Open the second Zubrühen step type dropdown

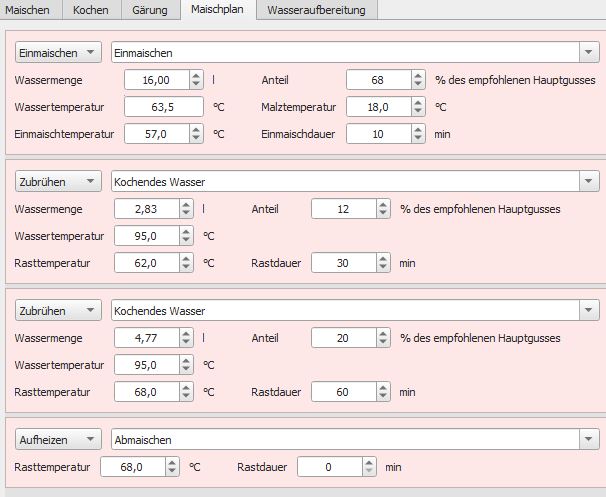(58, 310)
